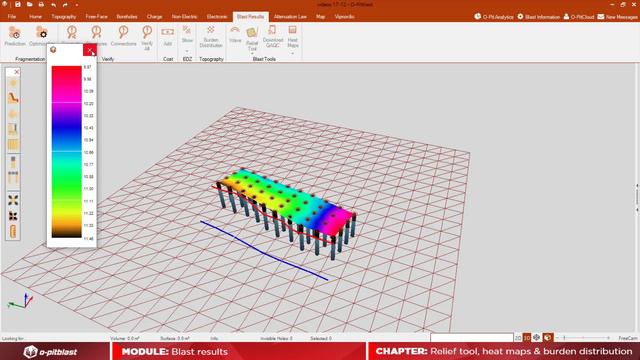This screenshot has height=360, width=640.
Task: Click the O-Pit Analytics icon link
Action: click(493, 17)
